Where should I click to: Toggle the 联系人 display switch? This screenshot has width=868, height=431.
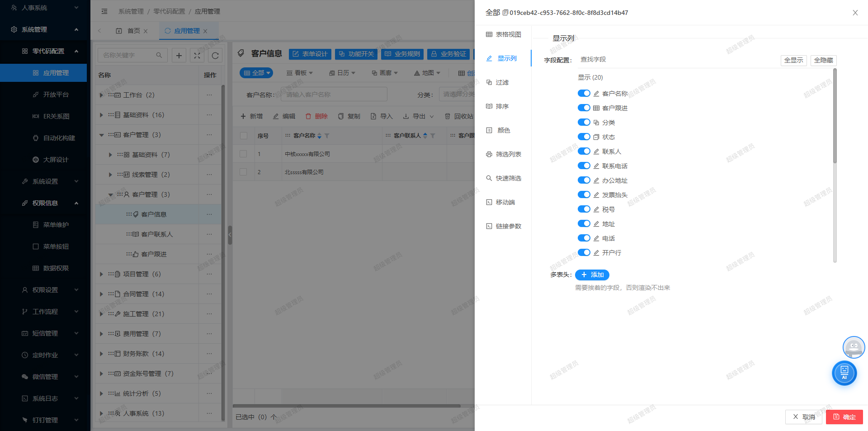coord(584,151)
